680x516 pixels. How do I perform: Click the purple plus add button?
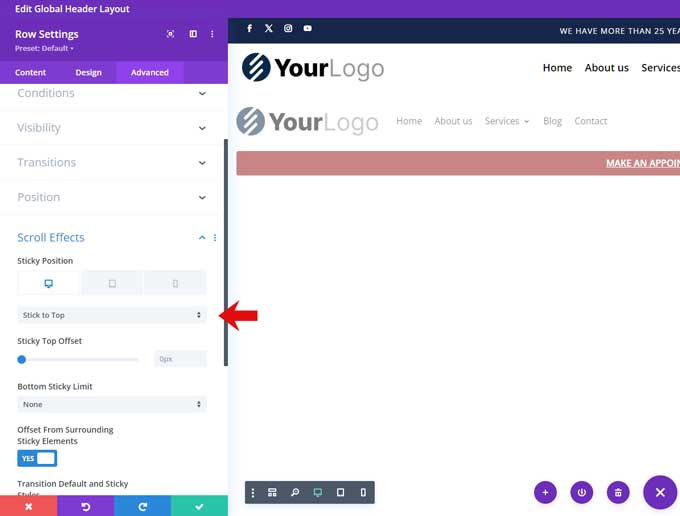(x=545, y=492)
